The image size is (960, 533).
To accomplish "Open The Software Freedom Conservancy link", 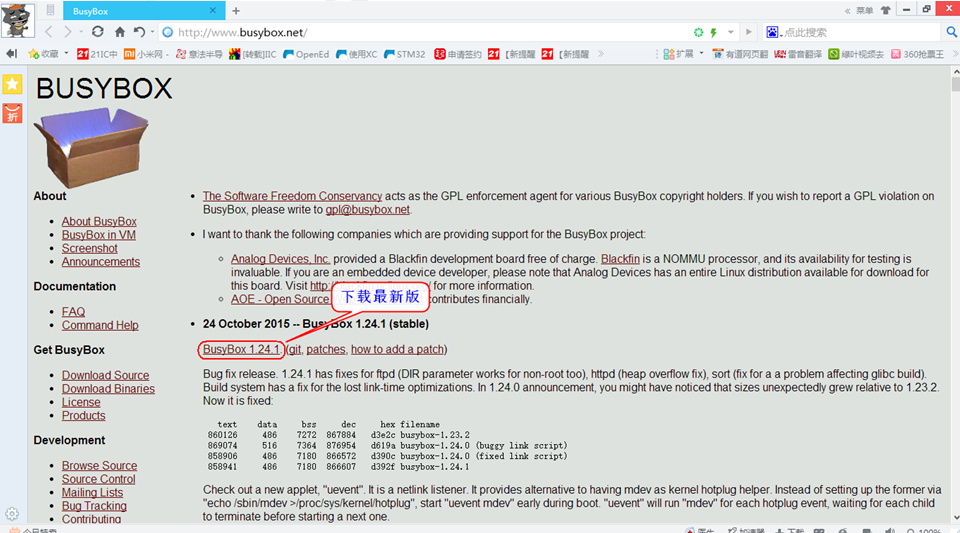I will tap(292, 196).
